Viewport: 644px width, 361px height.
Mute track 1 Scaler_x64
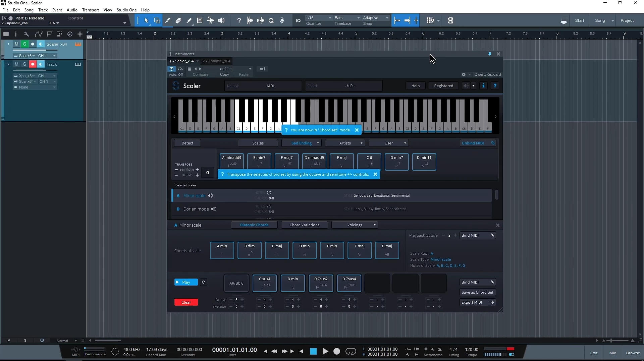(16, 44)
